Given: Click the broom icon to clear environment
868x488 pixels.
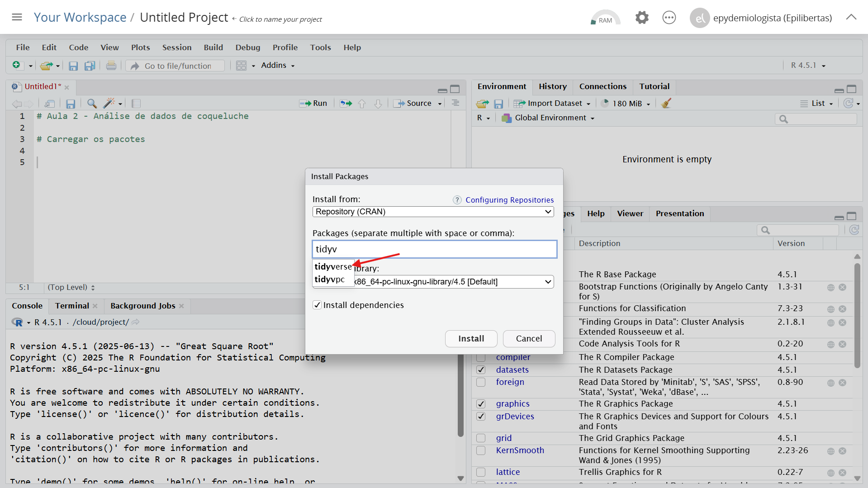Looking at the screenshot, I should (x=666, y=104).
